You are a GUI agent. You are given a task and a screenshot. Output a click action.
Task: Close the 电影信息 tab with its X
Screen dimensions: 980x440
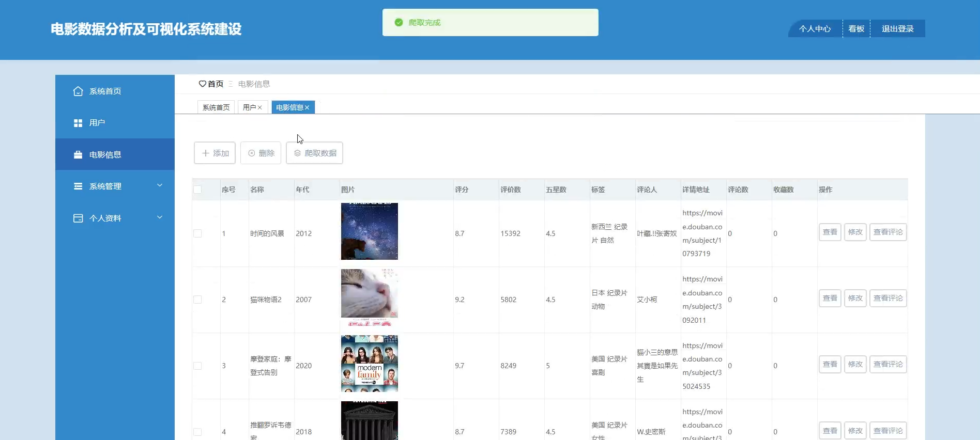307,107
